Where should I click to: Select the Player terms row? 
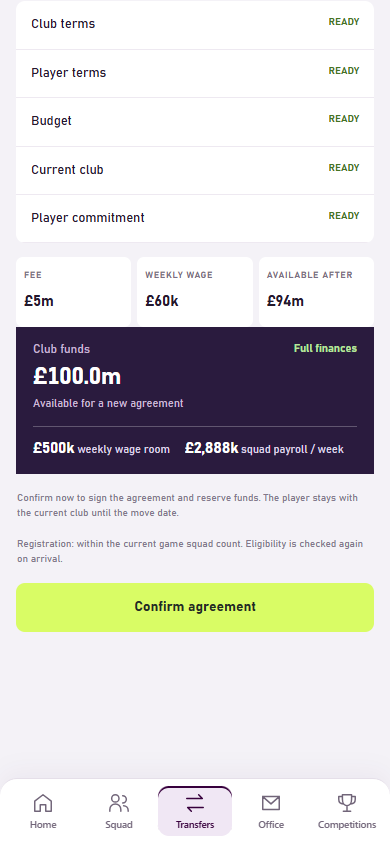tap(195, 73)
